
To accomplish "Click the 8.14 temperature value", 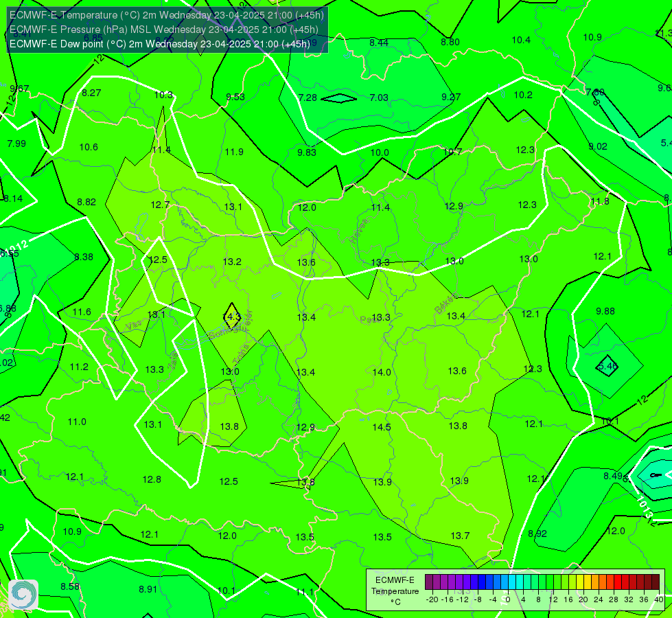I will [x=13, y=198].
